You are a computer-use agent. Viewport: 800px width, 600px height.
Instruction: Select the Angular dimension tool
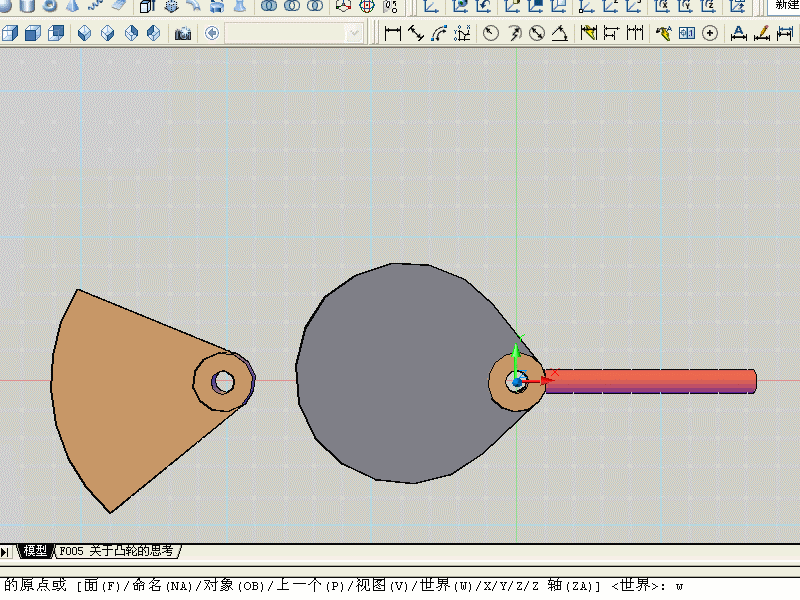pyautogui.click(x=560, y=33)
